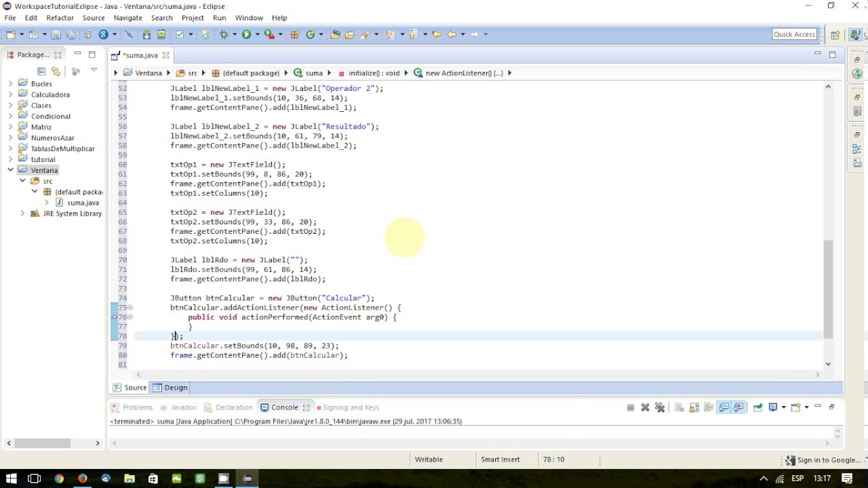Start debugging with the bug icon
The height and width of the screenshot is (488, 868).
[224, 34]
